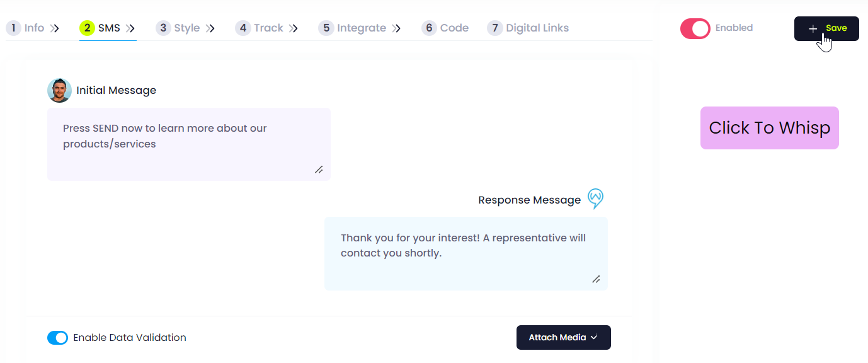Click the chevron arrow on Attach Media
Image resolution: width=868 pixels, height=363 pixels.
(x=593, y=338)
